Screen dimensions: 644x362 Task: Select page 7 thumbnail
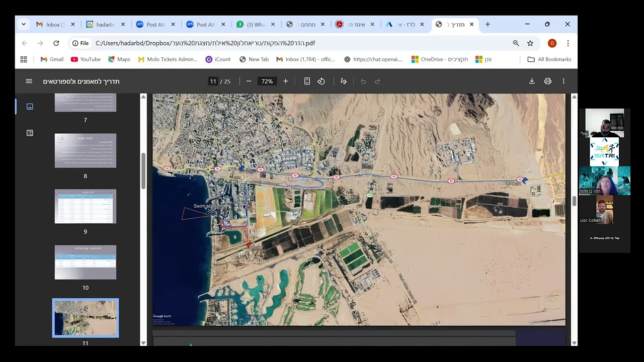[x=85, y=103]
